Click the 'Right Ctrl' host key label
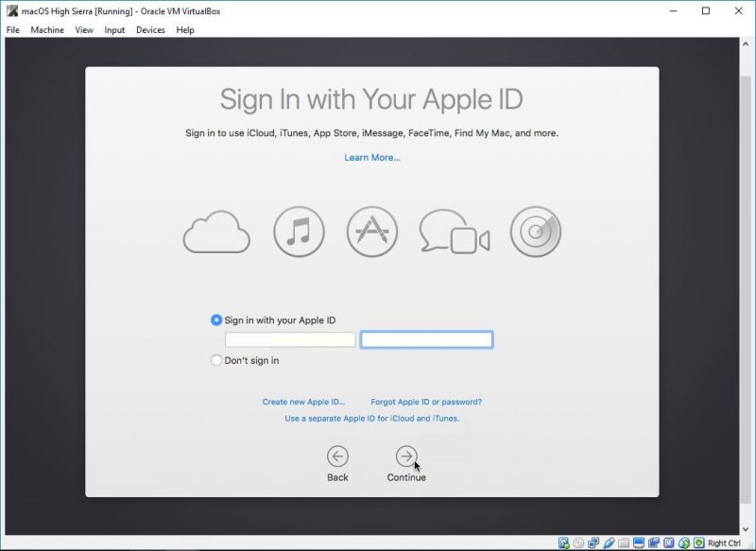Image resolution: width=756 pixels, height=551 pixels. coord(724,543)
